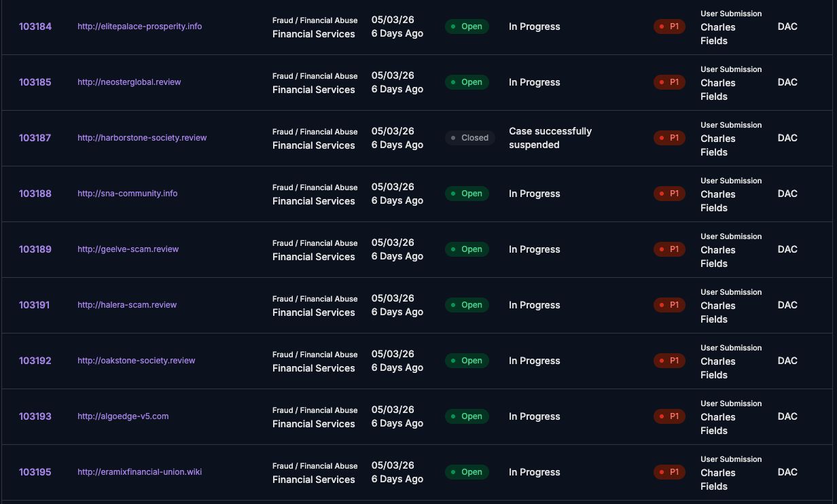Open the sna-community.info URL

pyautogui.click(x=127, y=194)
